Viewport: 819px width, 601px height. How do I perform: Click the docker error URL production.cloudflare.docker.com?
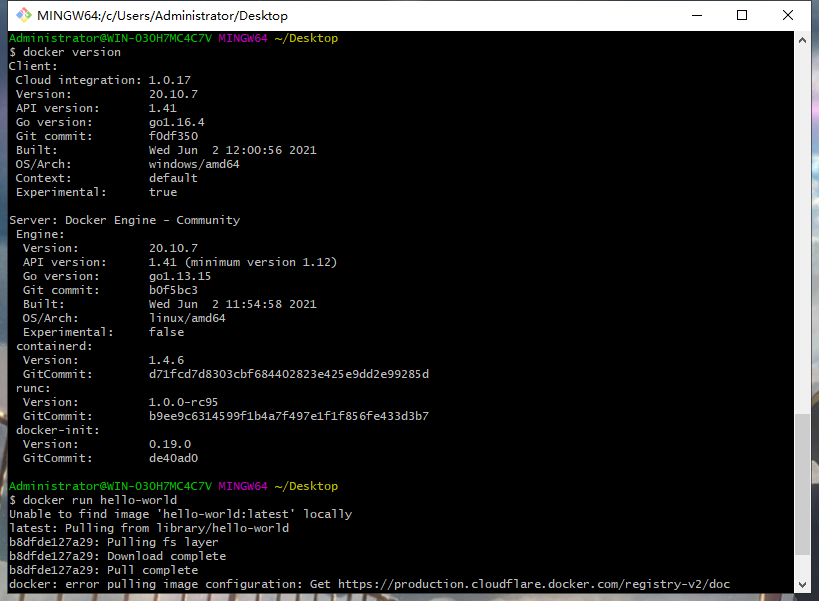pos(534,584)
